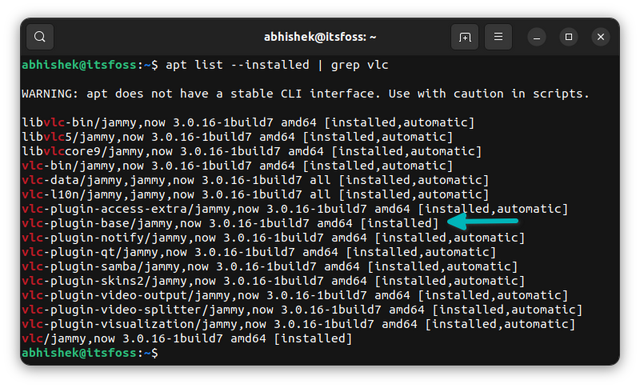Viewport: 640px width, 388px height.
Task: Click the window title abhishek@itsfoss
Action: click(x=320, y=37)
